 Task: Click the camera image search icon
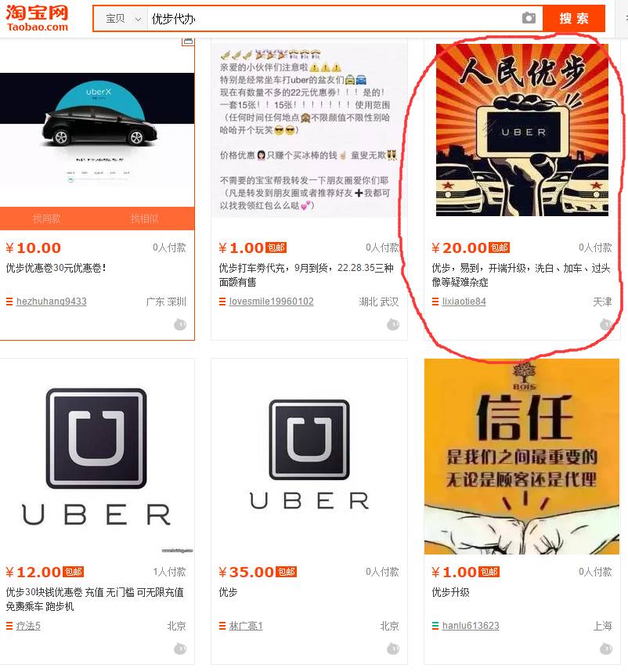[x=529, y=18]
